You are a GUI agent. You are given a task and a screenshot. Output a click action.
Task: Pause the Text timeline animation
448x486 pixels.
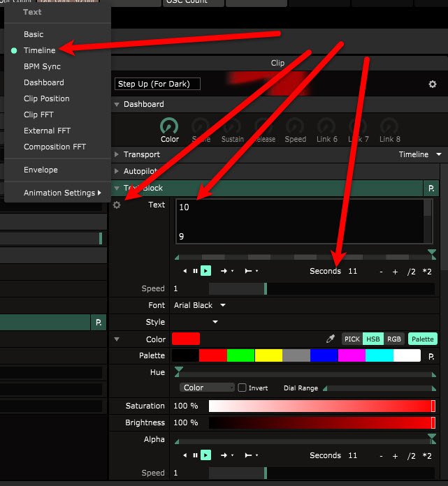196,271
